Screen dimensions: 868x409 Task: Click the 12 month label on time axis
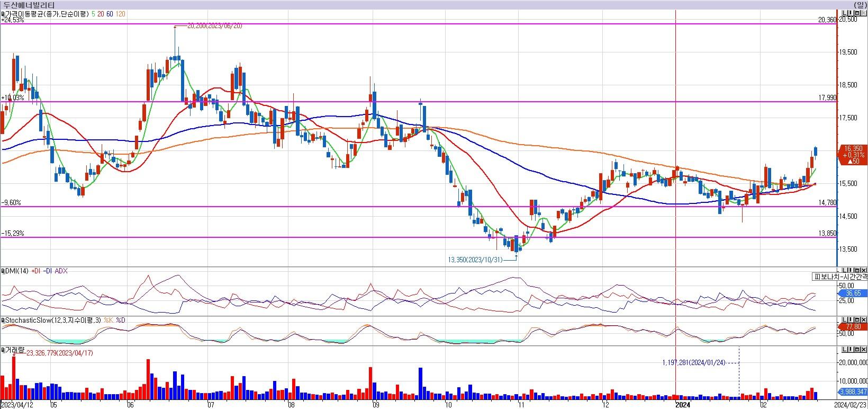tap(605, 405)
